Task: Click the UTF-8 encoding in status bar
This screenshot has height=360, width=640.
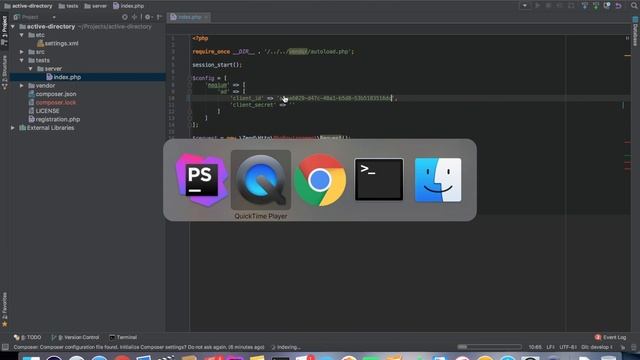Action: point(568,347)
